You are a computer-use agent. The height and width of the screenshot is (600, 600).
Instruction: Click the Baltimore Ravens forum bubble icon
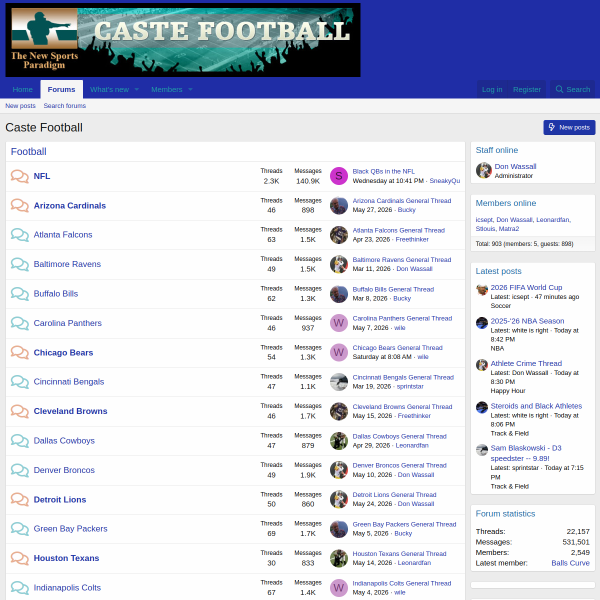(x=20, y=264)
